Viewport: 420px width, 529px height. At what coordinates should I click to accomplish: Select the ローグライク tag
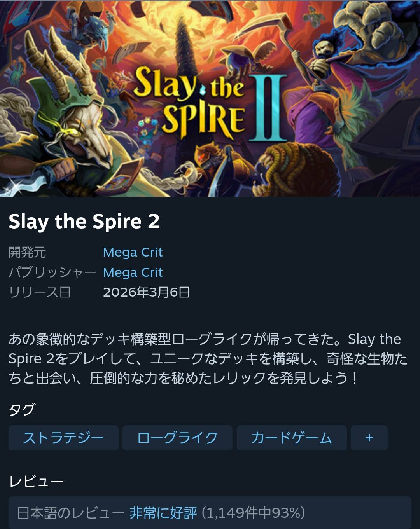click(177, 438)
